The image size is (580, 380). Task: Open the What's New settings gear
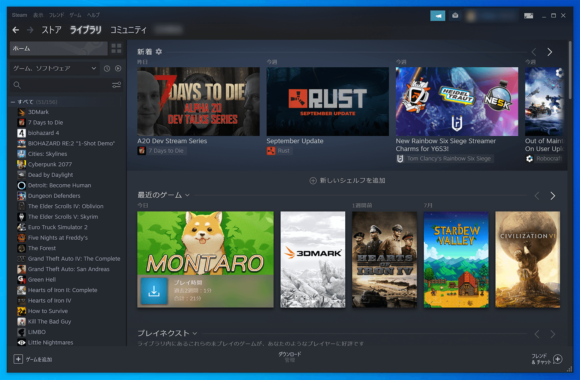pos(159,51)
